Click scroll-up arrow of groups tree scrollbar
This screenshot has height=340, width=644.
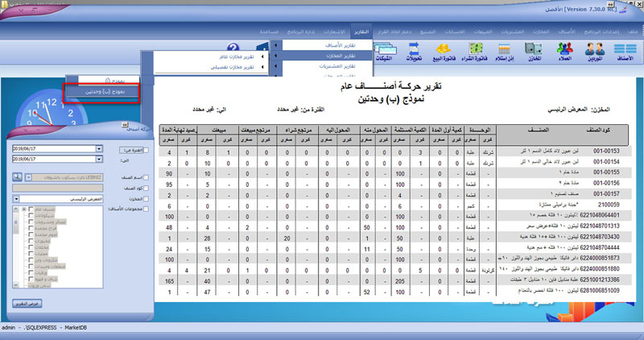coord(16,209)
